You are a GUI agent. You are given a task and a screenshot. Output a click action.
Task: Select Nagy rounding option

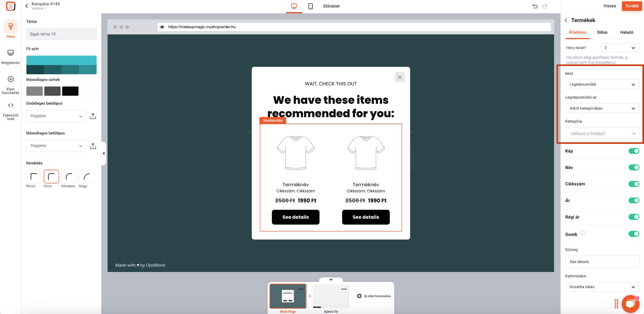coord(87,177)
